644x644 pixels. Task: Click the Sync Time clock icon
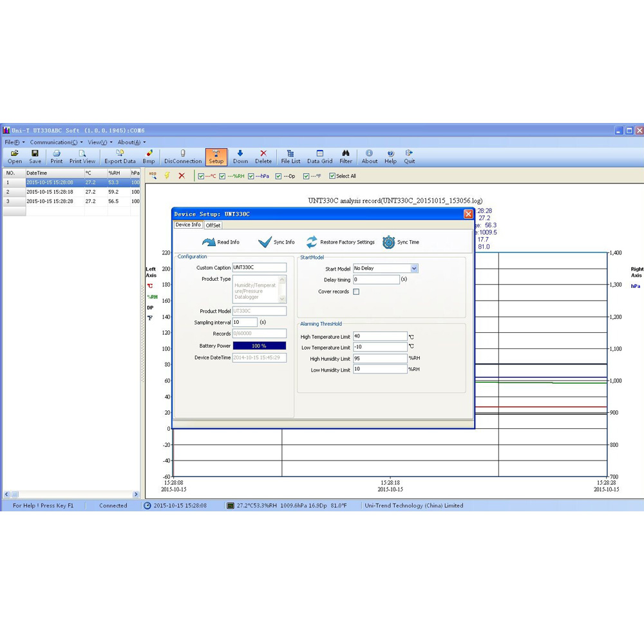(388, 242)
